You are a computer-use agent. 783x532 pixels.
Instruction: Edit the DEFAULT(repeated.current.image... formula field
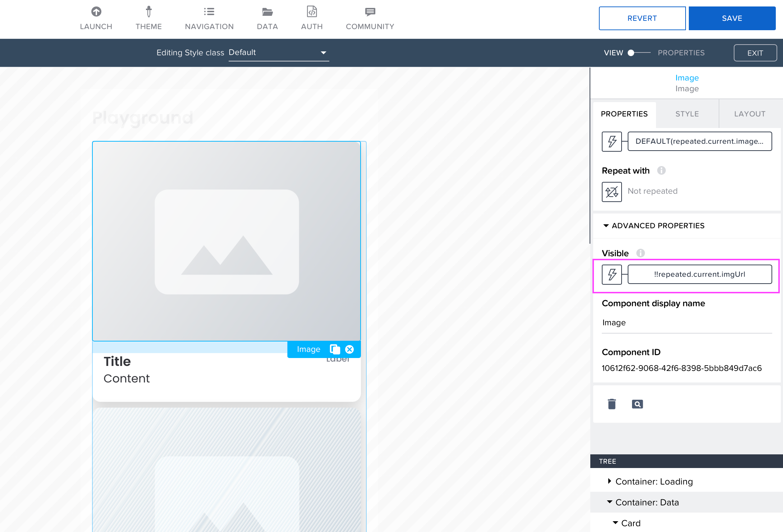tap(700, 141)
